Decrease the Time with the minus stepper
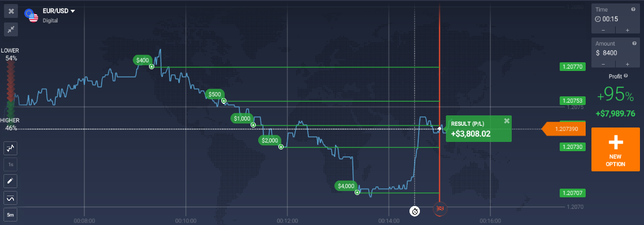Viewport: 644px width, 225px height. click(x=604, y=30)
